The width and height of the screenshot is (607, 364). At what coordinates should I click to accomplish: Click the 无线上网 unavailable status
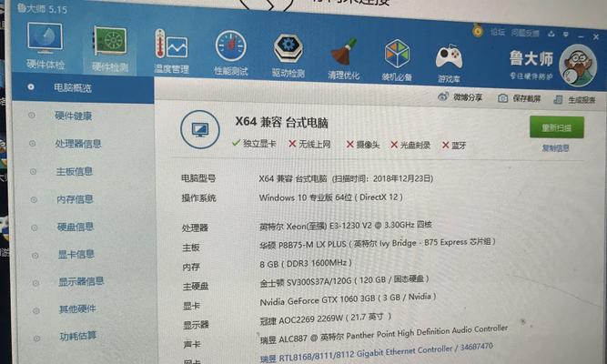pyautogui.click(x=309, y=144)
